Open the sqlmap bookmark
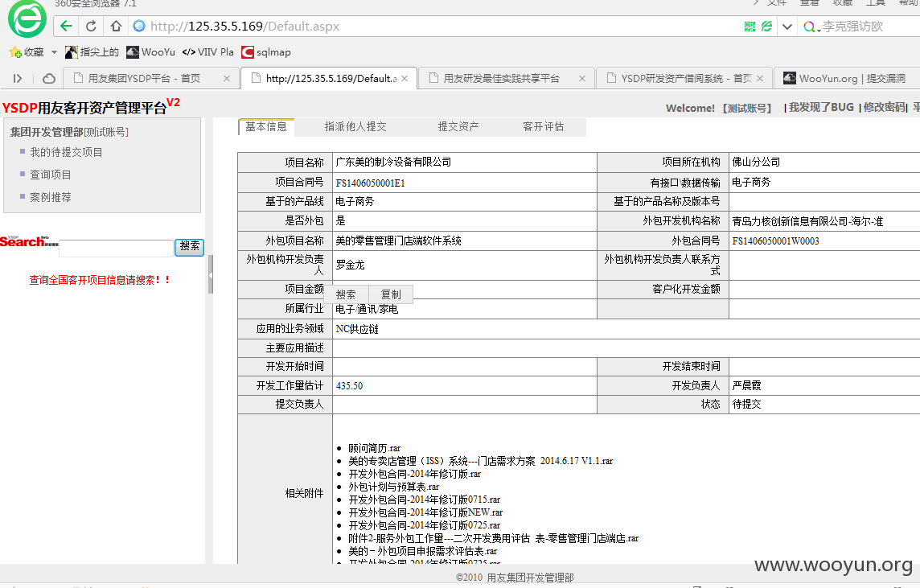The height and width of the screenshot is (588, 920). [266, 52]
